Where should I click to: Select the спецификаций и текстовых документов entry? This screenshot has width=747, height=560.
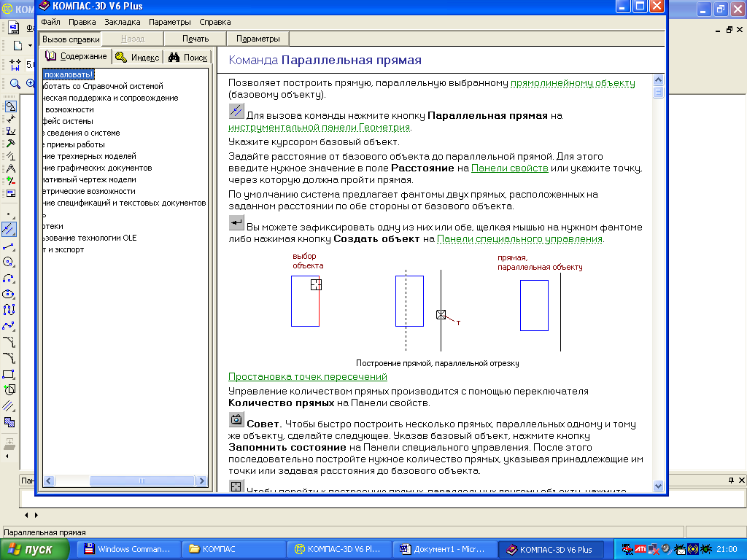pyautogui.click(x=125, y=203)
